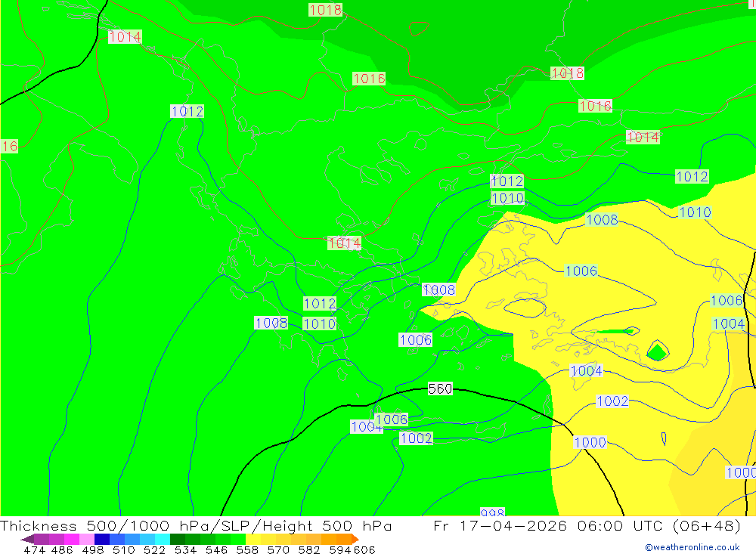Click the 1000 label just below the 1002 label in the yellow area

click(x=590, y=443)
